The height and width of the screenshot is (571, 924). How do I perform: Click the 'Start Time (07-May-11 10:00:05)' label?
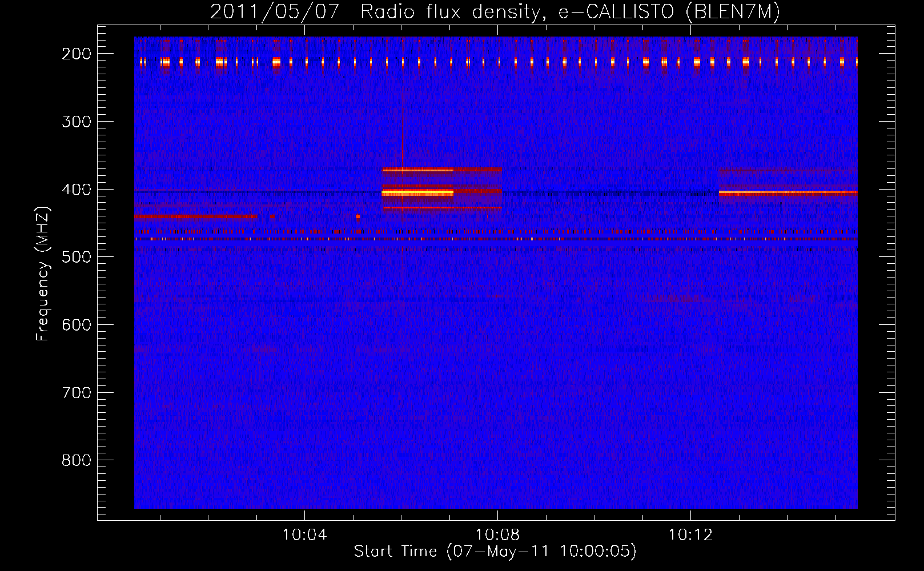coord(495,552)
